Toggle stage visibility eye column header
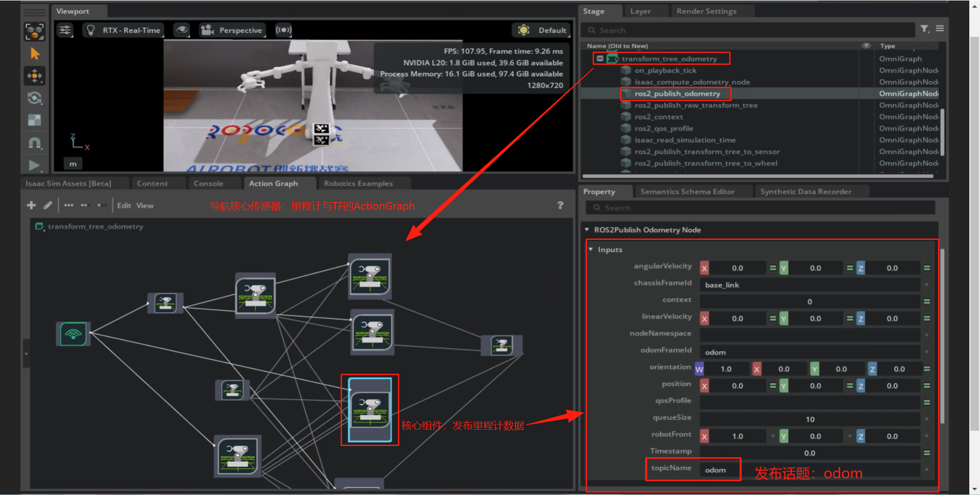The width and height of the screenshot is (980, 495). (866, 45)
